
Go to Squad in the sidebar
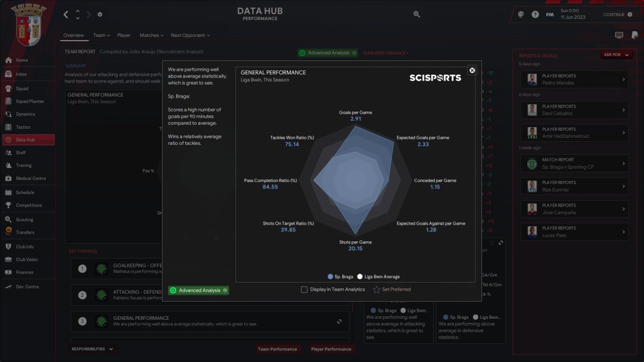[28, 88]
